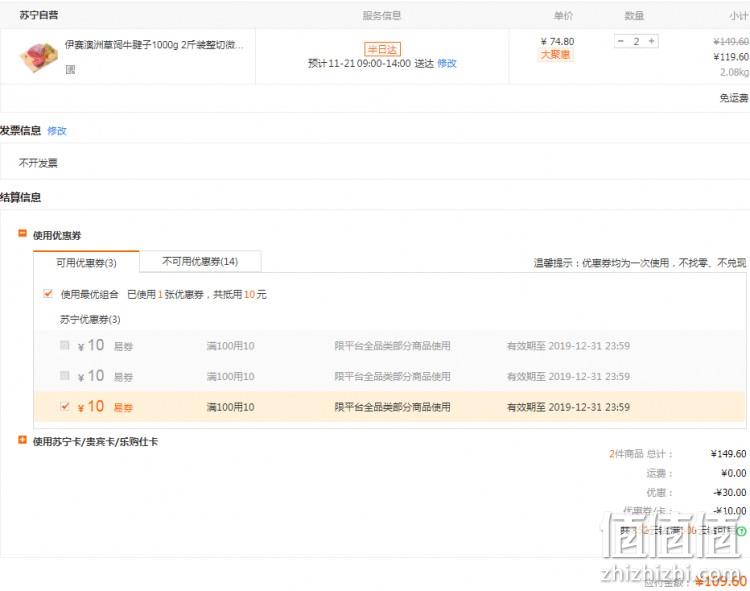Click the 免运费 shipping text

[x=734, y=98]
